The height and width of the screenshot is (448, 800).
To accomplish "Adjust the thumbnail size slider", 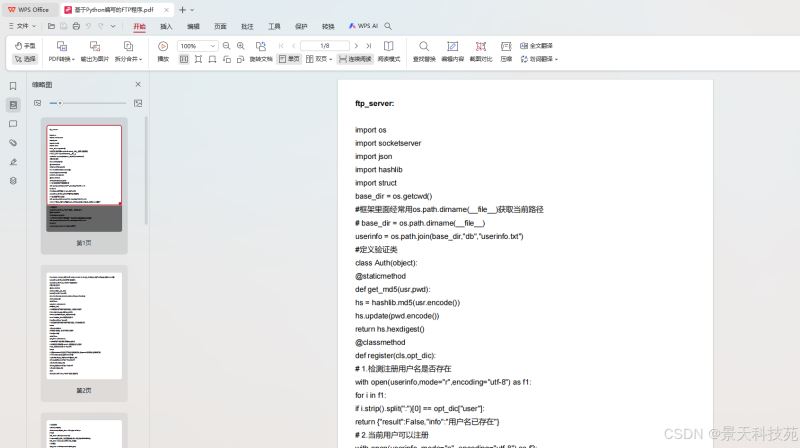I will click(87, 103).
